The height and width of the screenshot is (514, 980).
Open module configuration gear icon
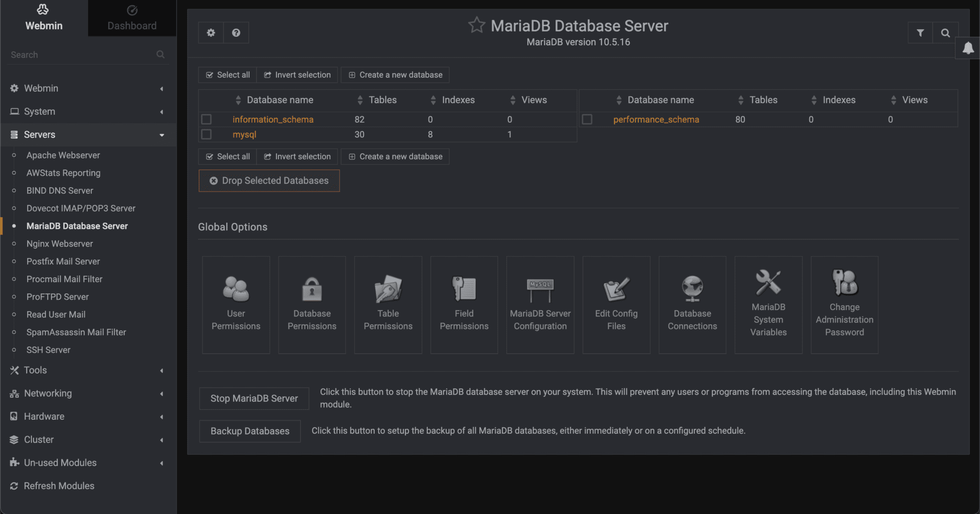(x=211, y=33)
